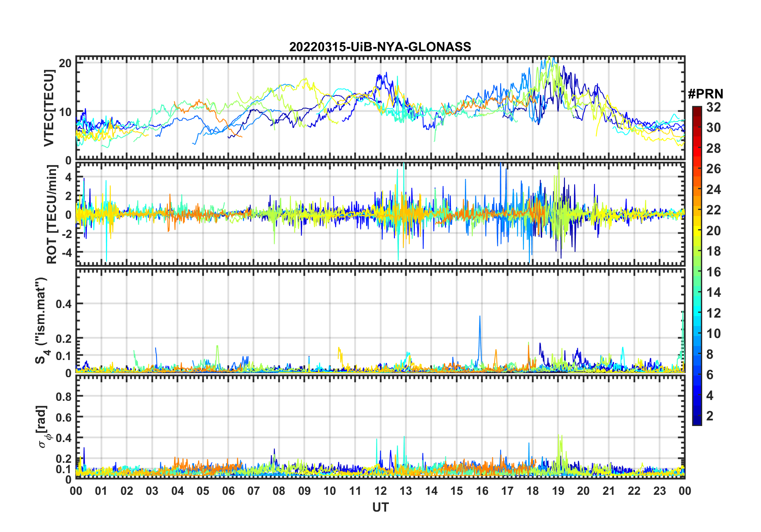Click UT hour tick label 03
This screenshot has width=761, height=532.
click(x=152, y=491)
